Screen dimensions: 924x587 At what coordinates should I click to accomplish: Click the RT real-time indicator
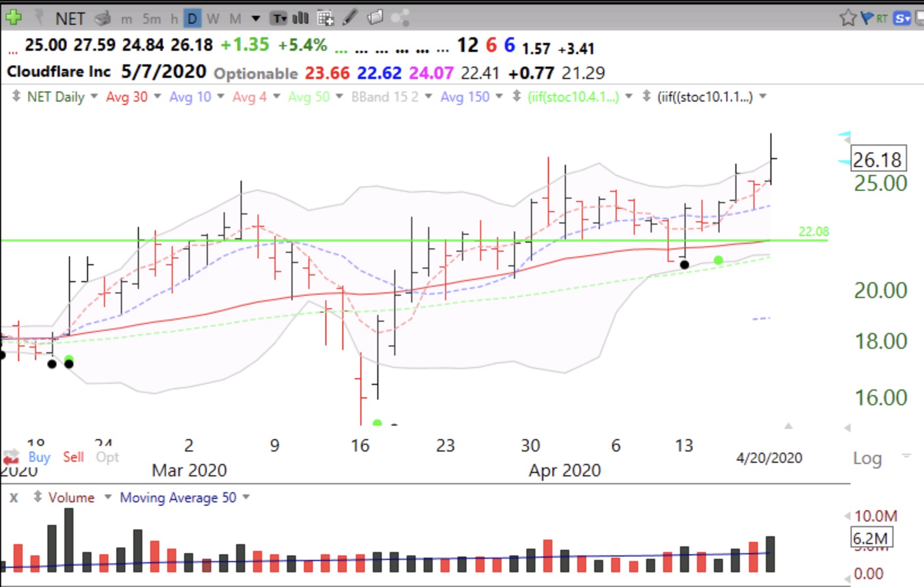pyautogui.click(x=882, y=19)
